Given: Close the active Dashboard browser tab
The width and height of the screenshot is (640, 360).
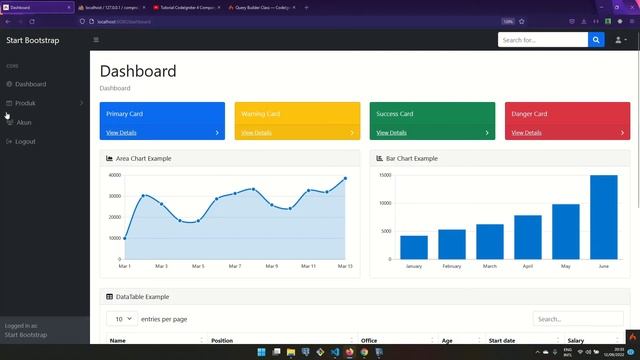Looking at the screenshot, I should coord(69,7).
